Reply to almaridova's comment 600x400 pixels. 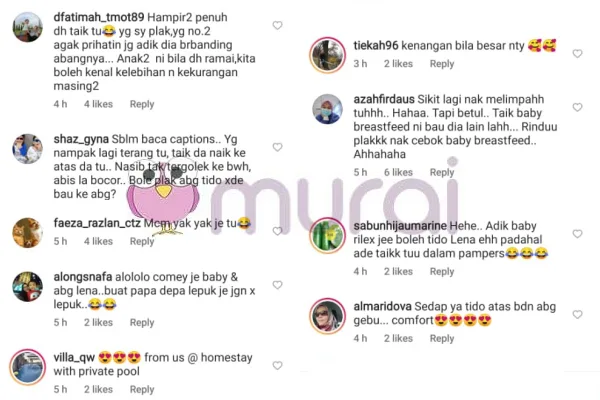coord(442,338)
